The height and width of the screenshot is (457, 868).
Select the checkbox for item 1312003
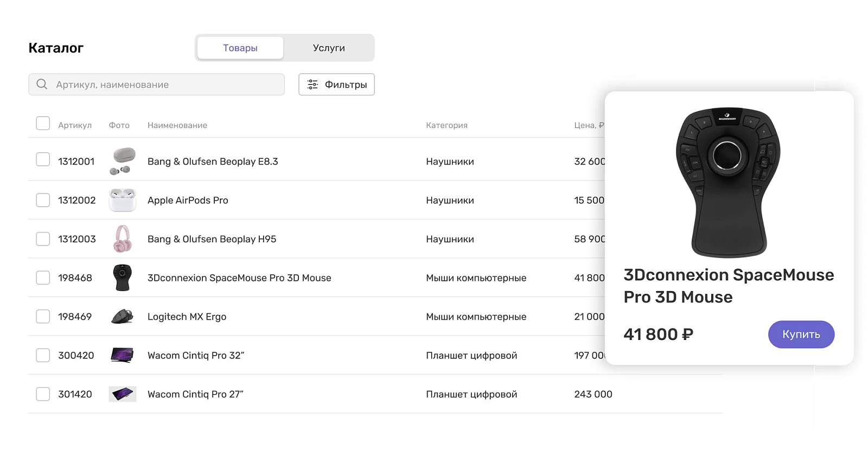click(x=43, y=239)
